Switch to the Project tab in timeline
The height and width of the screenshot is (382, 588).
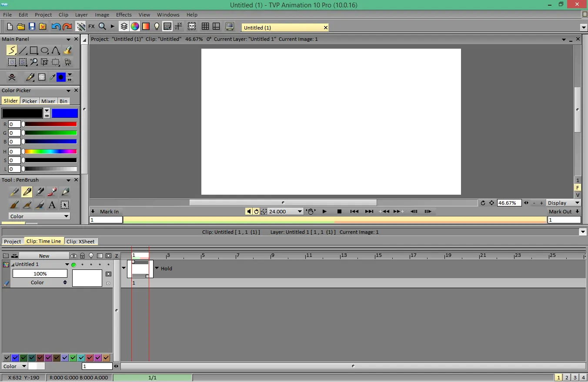pos(13,241)
